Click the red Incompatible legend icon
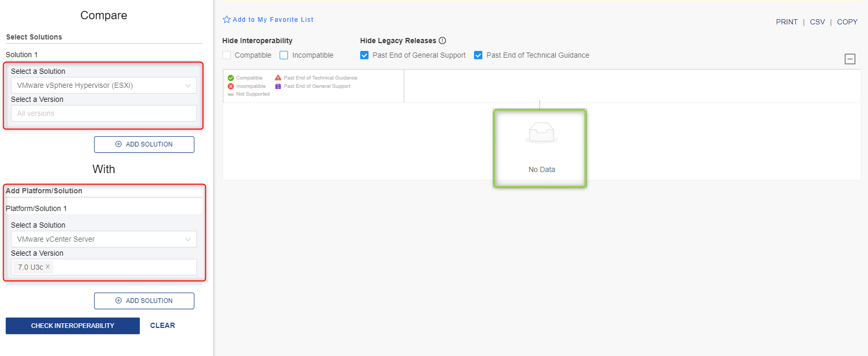Screen dimensions: 868x356 pos(231,86)
